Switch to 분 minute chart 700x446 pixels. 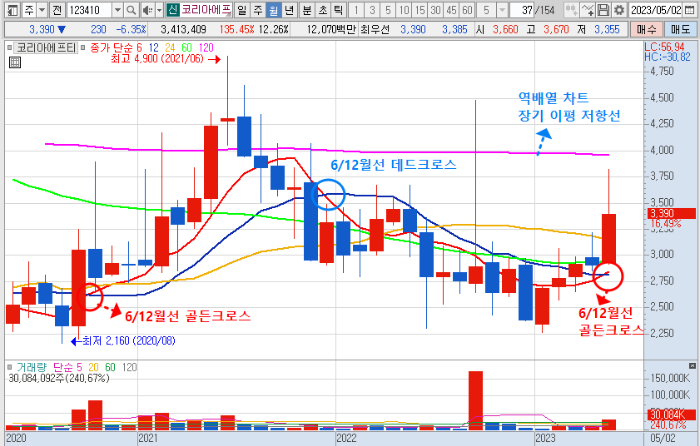pos(307,10)
